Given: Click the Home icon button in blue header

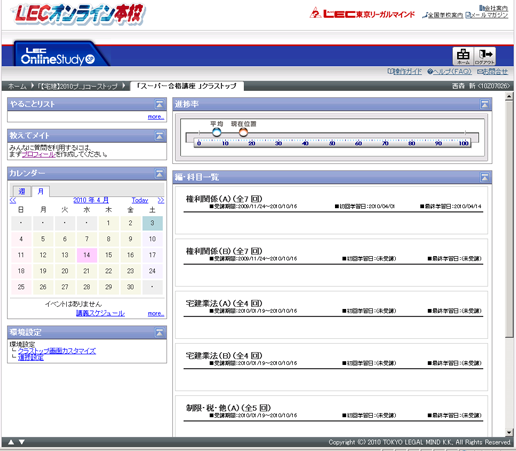Looking at the screenshot, I should click(x=463, y=56).
